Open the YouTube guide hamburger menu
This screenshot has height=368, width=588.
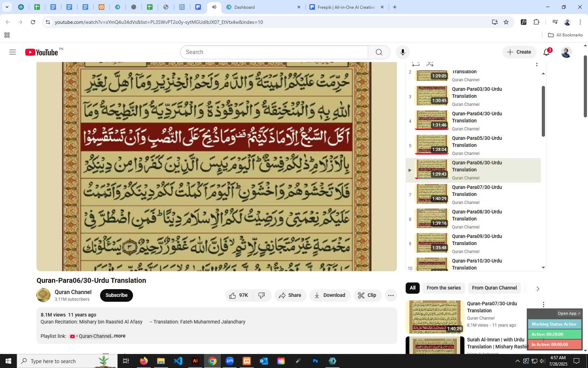[x=13, y=52]
